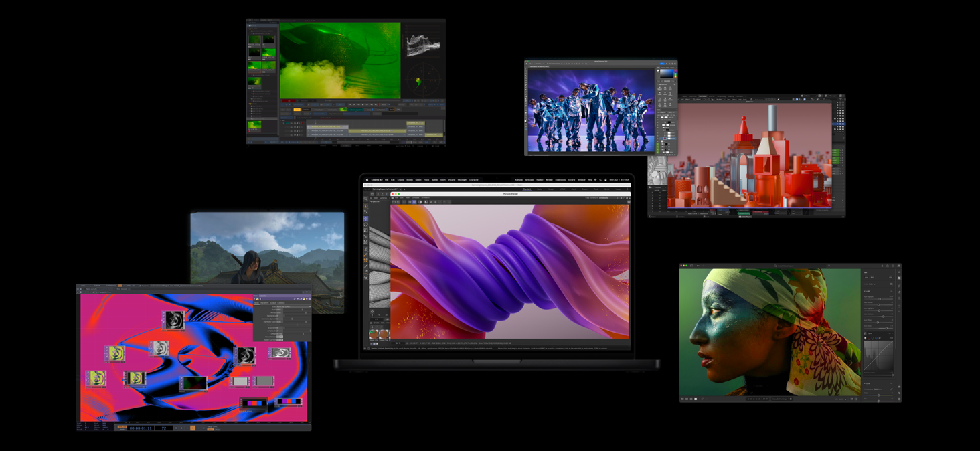Select the white RGB tone curve channel in Lightroom
The height and width of the screenshot is (451, 980).
(x=866, y=338)
